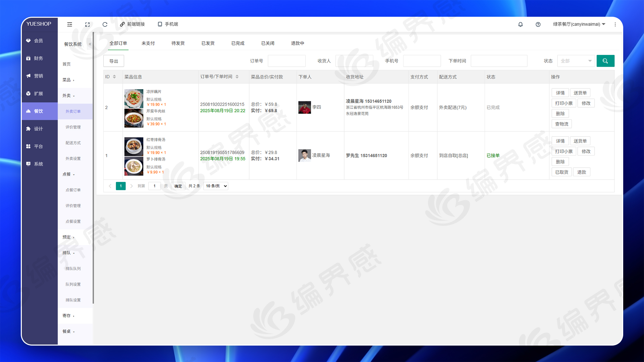Open the 绿茶餐厅 account dropdown
This screenshot has width=644, height=362.
(579, 24)
